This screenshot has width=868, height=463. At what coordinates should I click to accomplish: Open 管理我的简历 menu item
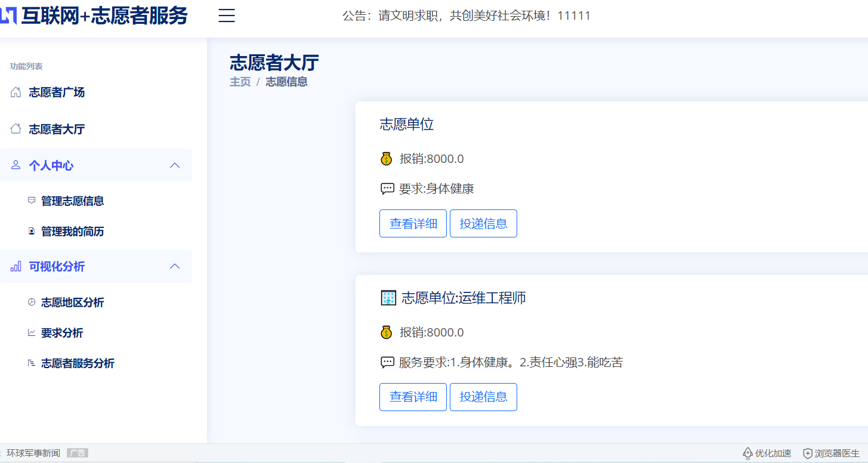(x=73, y=231)
